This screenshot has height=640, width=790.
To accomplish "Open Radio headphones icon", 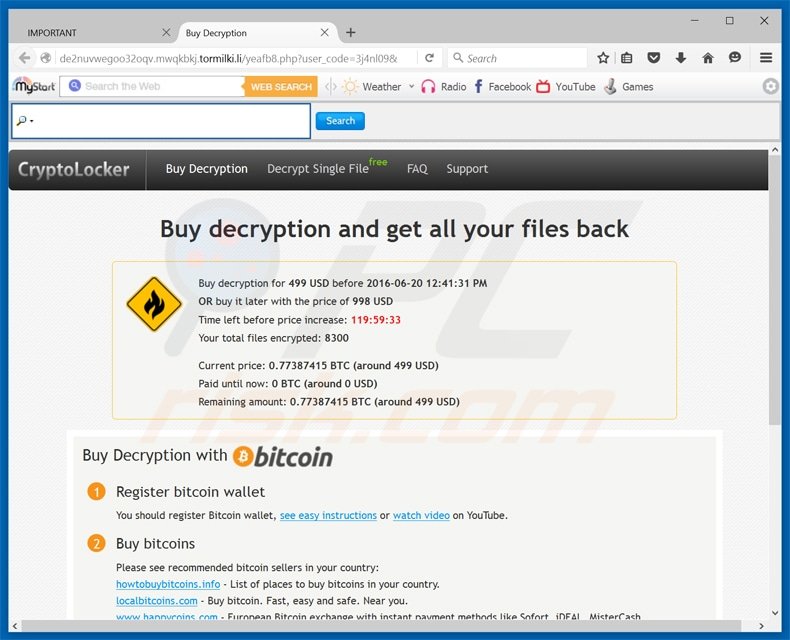I will pos(428,87).
